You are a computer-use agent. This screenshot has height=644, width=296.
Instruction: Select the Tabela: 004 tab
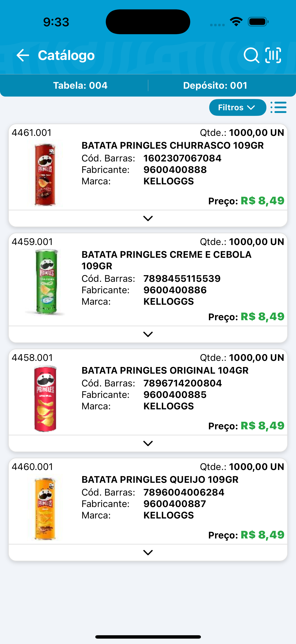[x=80, y=86]
